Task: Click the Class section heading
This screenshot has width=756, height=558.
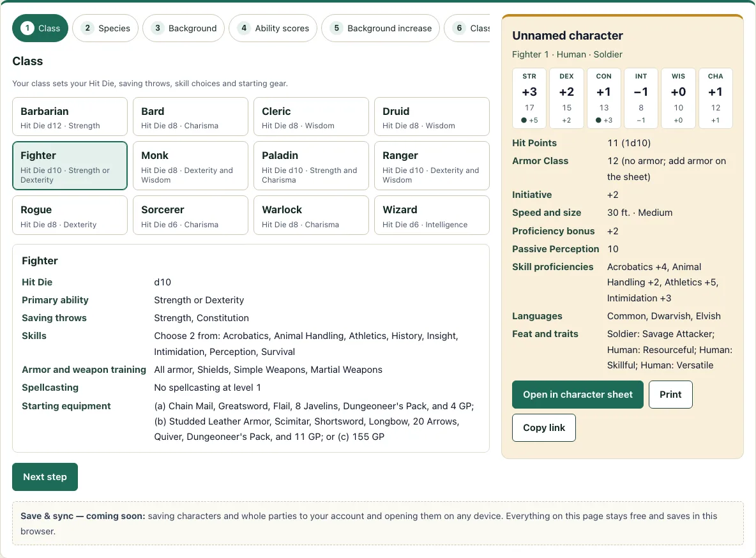Action: click(x=27, y=61)
